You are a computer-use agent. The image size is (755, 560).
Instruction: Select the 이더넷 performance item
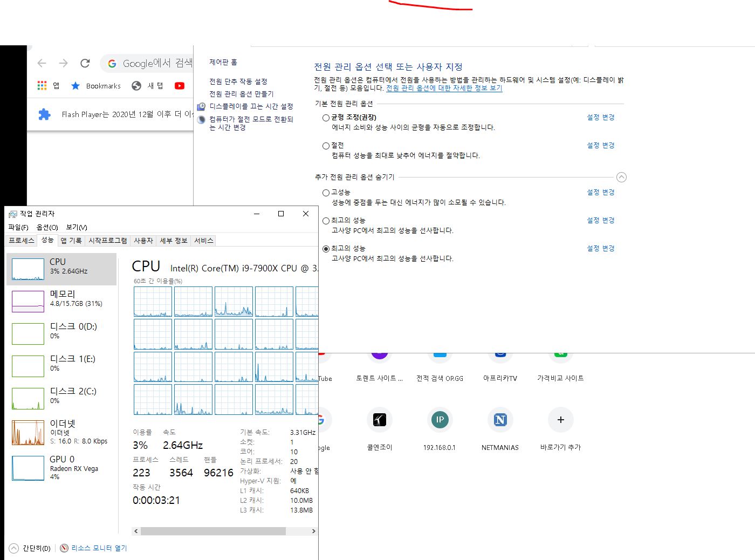point(61,432)
